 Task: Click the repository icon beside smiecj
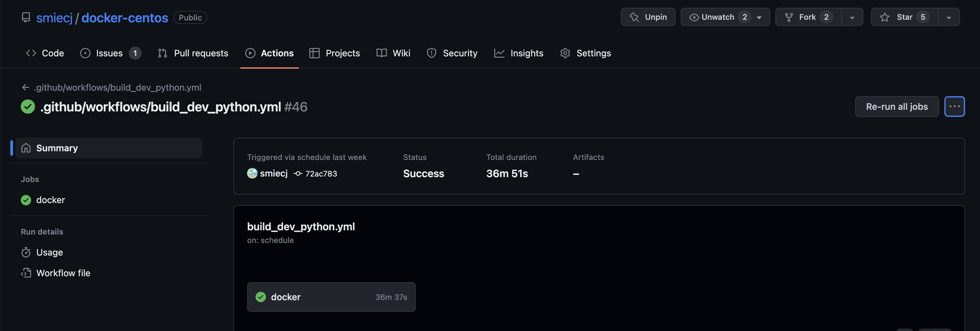pyautogui.click(x=26, y=17)
